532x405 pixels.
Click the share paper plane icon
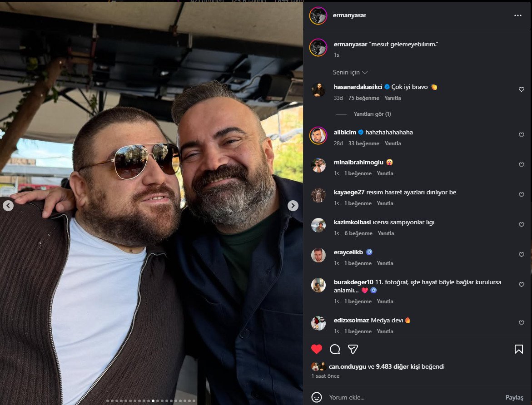353,349
